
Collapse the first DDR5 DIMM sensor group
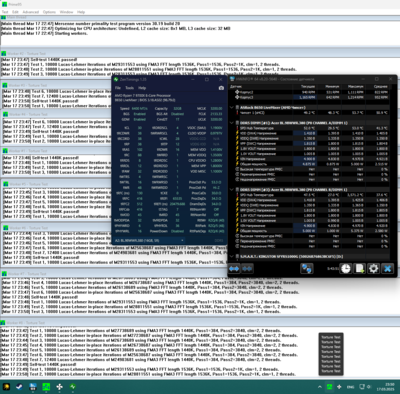[x=232, y=123]
